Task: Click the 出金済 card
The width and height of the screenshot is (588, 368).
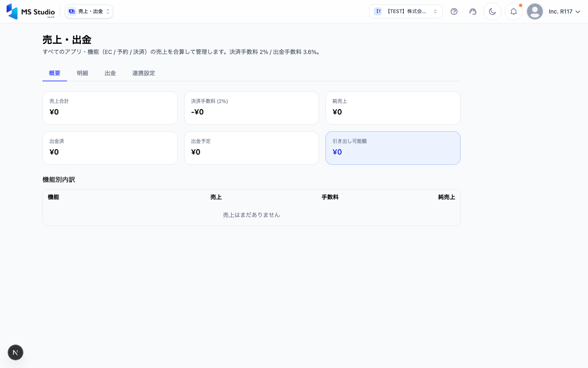Action: point(110,148)
